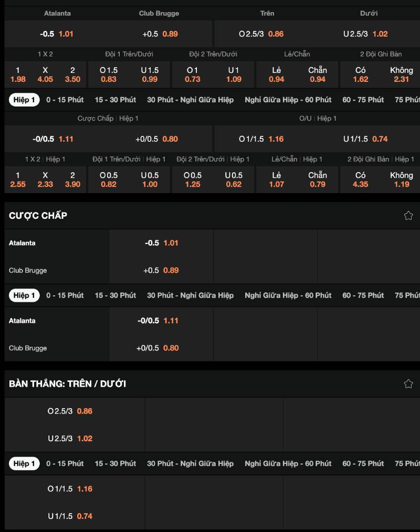Image resolution: width=420 pixels, height=532 pixels.
Task: Choose Đội 1 over 1.5 at 0.83
Action: pyautogui.click(x=109, y=75)
